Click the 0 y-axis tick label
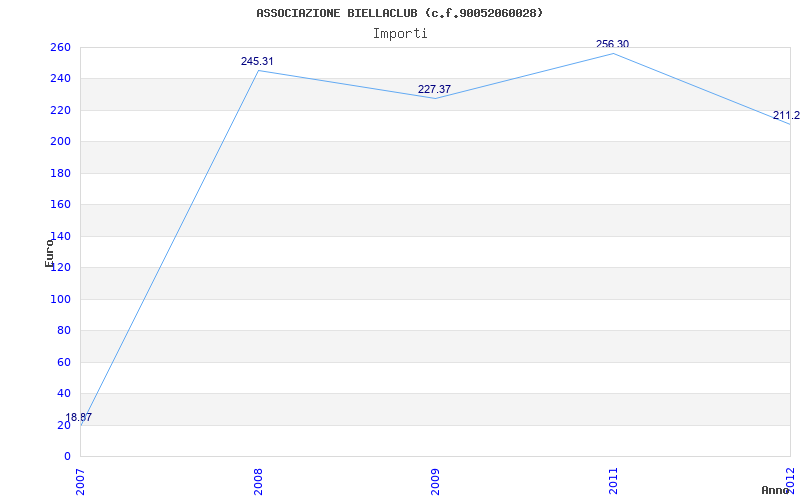This screenshot has height=500, width=800. click(67, 456)
